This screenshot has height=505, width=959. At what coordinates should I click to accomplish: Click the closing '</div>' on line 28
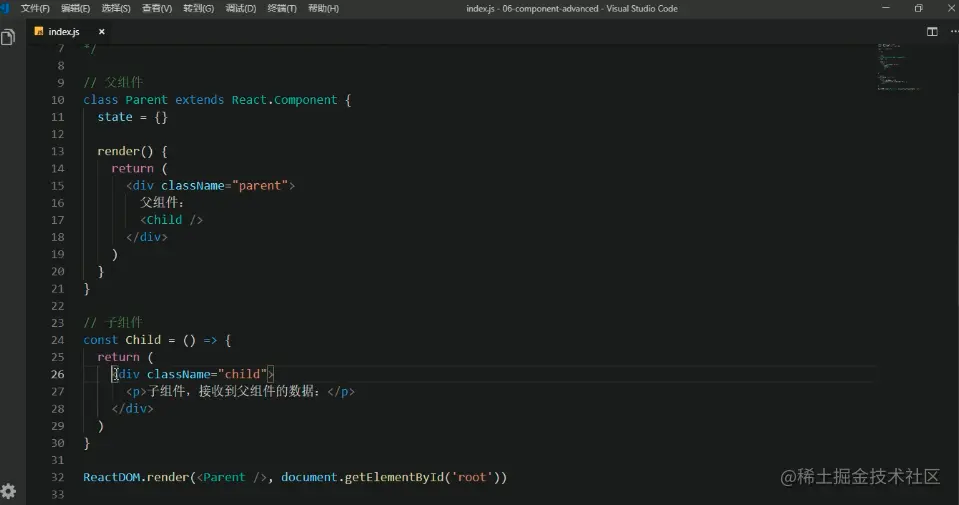point(132,408)
